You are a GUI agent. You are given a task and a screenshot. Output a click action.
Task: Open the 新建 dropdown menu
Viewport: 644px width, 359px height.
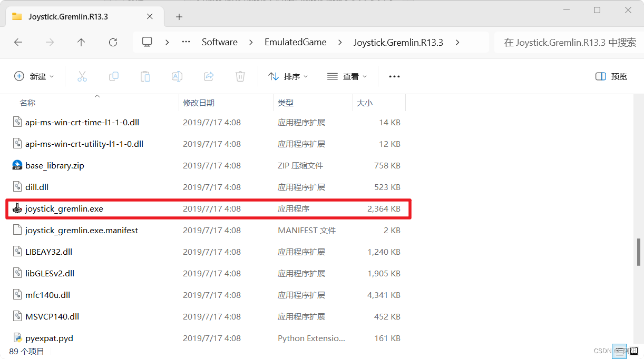tap(34, 76)
